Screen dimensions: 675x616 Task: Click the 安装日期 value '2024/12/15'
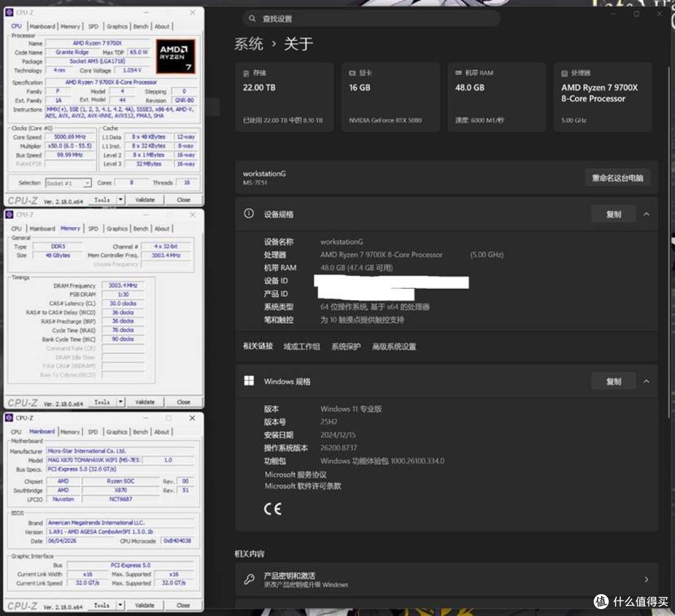[338, 435]
